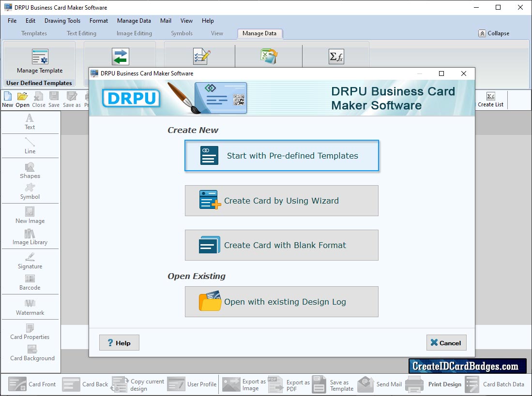
Task: Open User Profile from the bottom bar
Action: (x=192, y=384)
